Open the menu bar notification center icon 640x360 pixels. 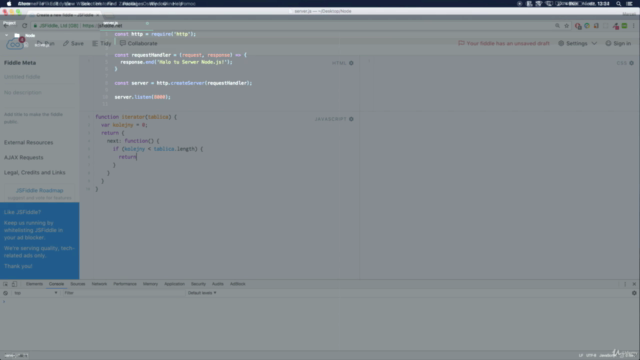[629, 4]
